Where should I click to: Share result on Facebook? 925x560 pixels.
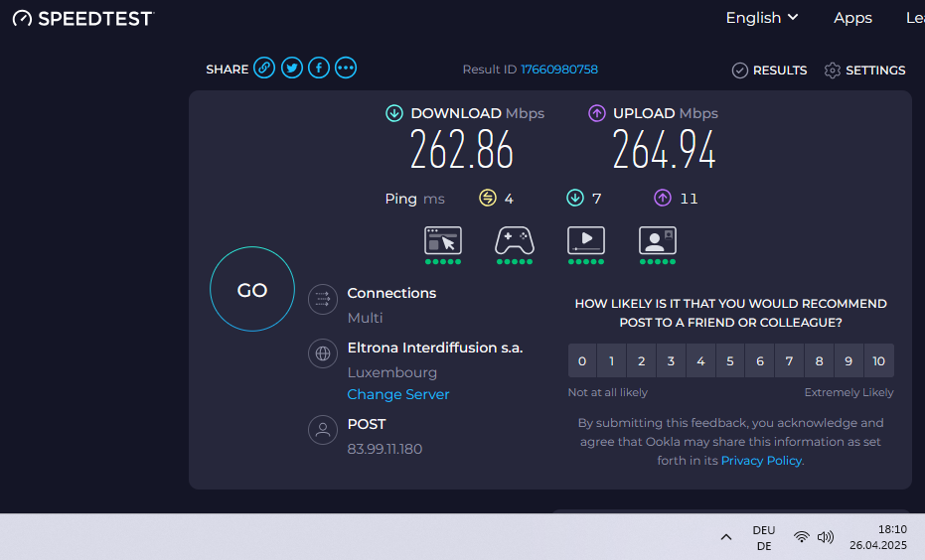(319, 68)
